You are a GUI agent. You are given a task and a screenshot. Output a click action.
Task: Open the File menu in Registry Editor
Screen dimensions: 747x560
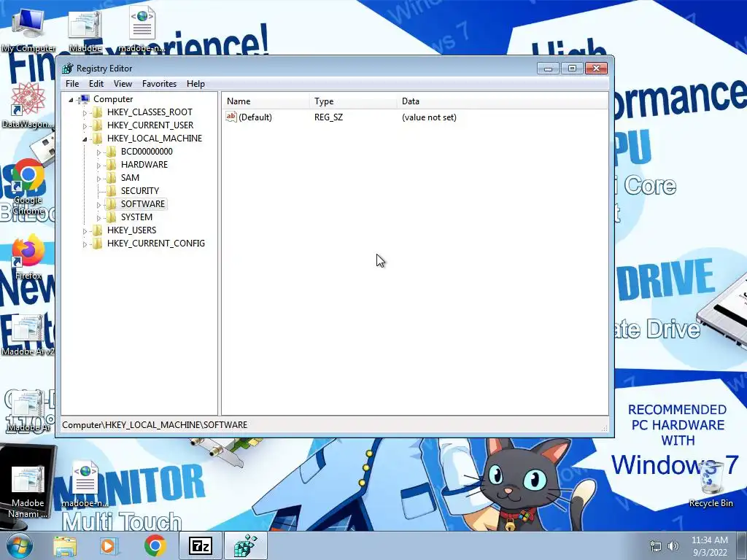click(72, 84)
